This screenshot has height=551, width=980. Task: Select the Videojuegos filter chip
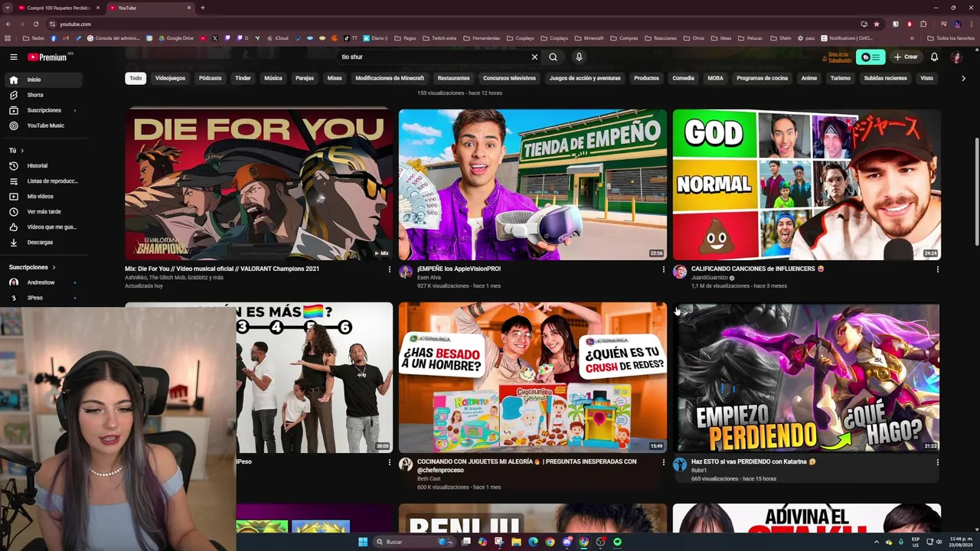pyautogui.click(x=170, y=78)
